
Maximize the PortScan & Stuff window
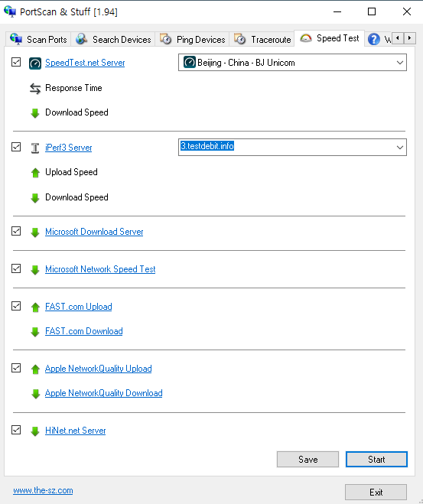click(372, 11)
